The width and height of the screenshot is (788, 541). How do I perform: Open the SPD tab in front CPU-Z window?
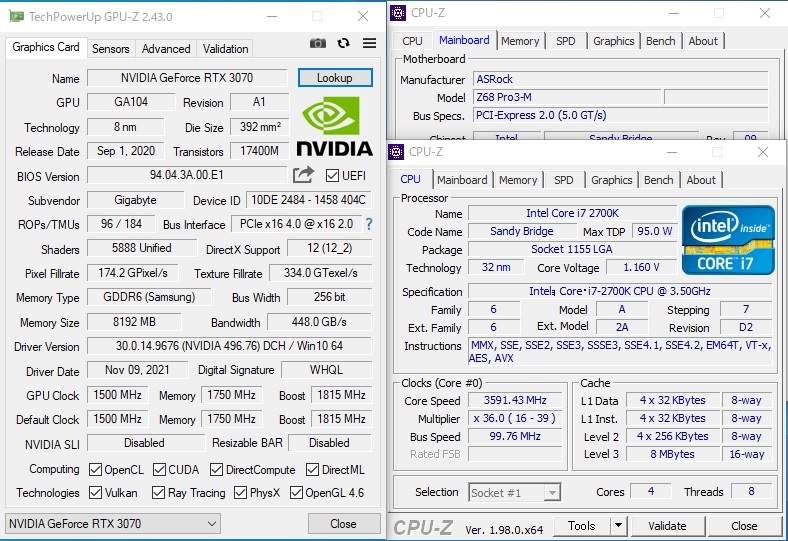tap(563, 180)
